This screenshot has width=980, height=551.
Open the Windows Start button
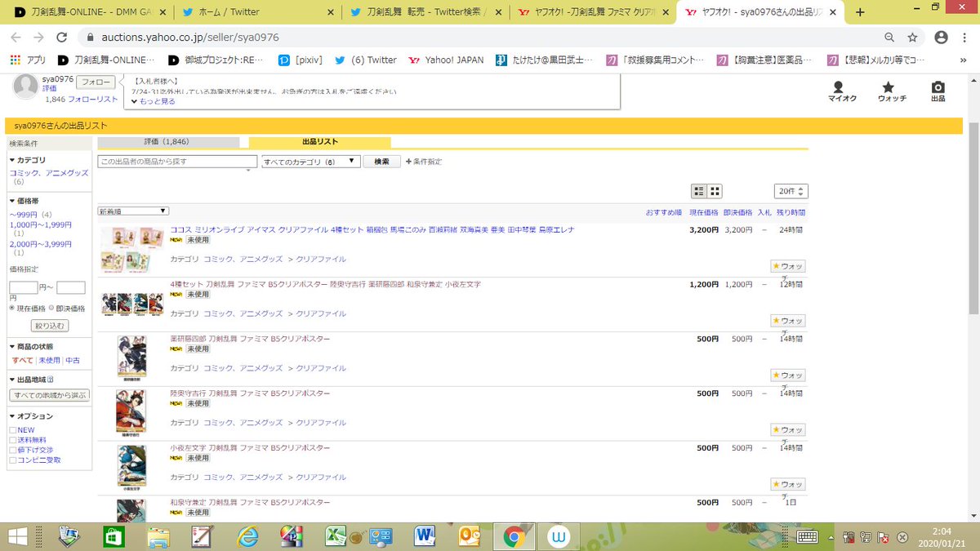16,537
